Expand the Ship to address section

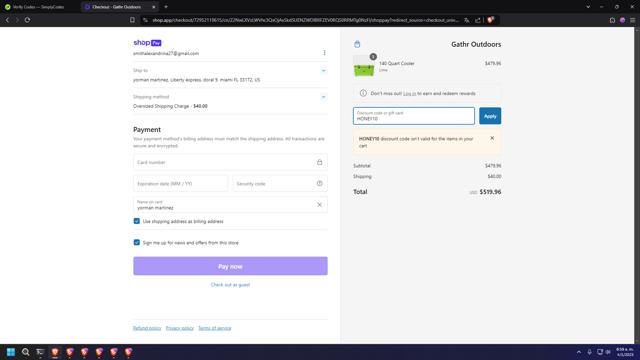323,71
